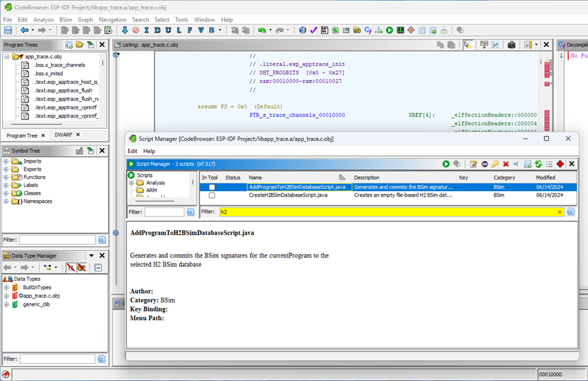This screenshot has width=588, height=381.
Task: Expand the Imports node in Symbol Tree
Action: click(6, 161)
